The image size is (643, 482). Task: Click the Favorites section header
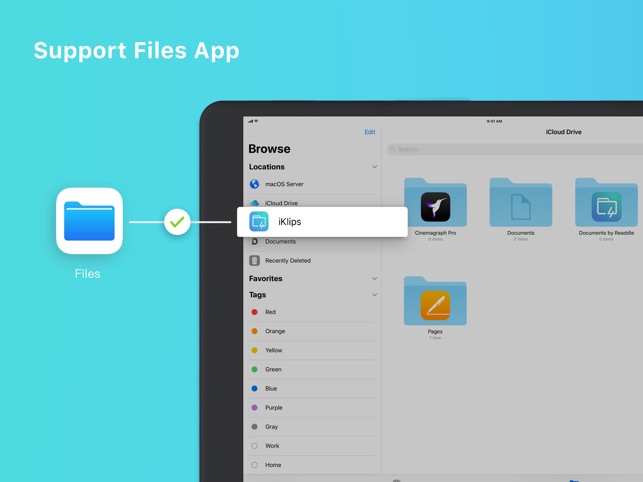[265, 279]
